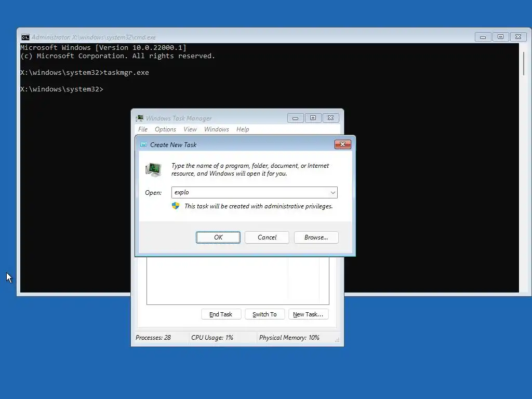532x399 pixels.
Task: Close the Create New Task dialog
Action: 343,144
